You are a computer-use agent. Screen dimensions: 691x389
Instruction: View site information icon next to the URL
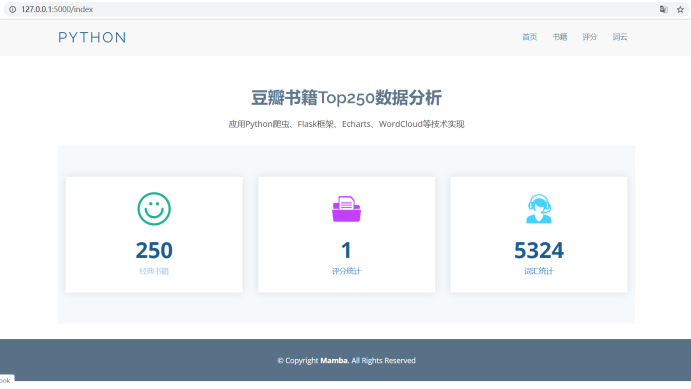[13, 9]
